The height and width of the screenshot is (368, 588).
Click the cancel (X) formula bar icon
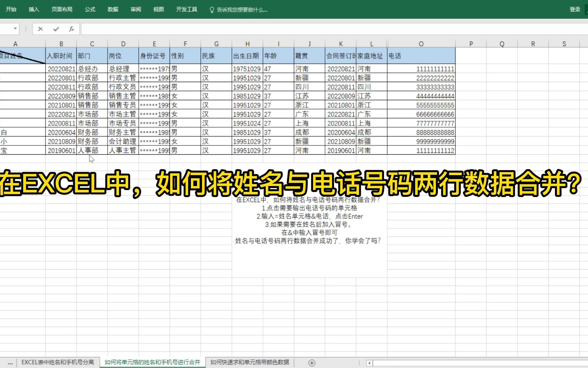tap(40, 29)
